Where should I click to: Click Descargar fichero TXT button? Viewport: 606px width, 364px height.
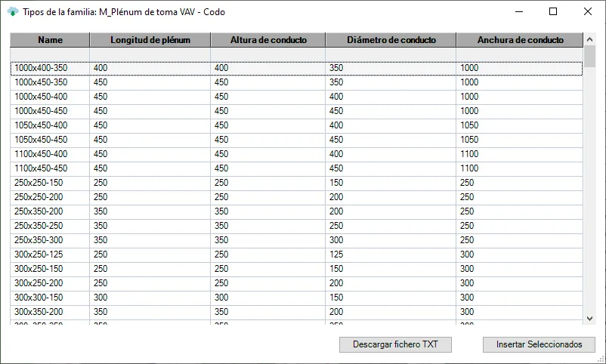tap(395, 344)
